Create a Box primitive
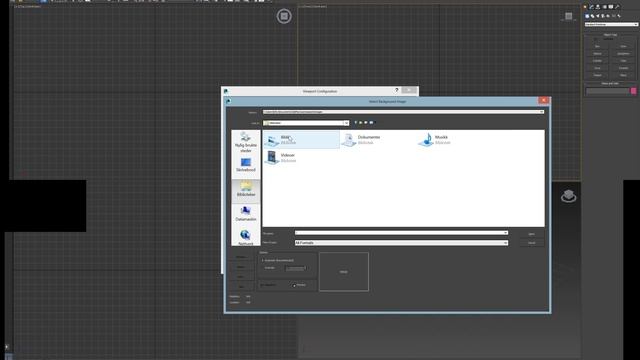The height and width of the screenshot is (360, 640). tap(598, 46)
